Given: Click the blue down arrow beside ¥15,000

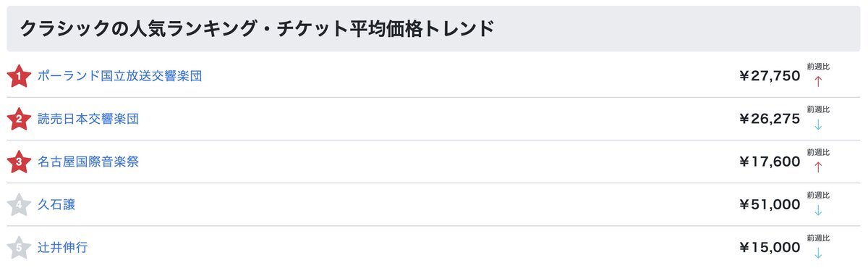Looking at the screenshot, I should click(818, 253).
